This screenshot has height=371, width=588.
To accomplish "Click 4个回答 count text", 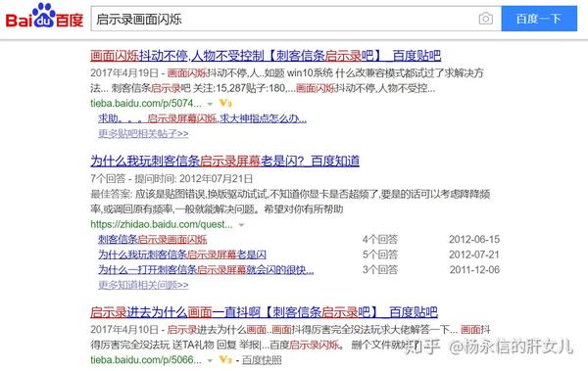I will [380, 239].
